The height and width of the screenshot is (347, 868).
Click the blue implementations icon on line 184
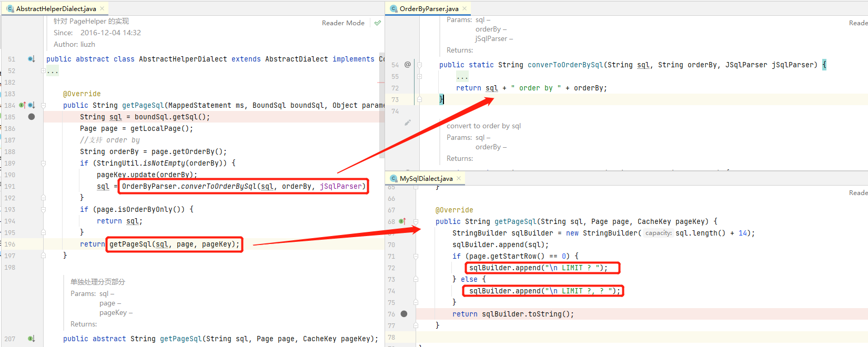tap(31, 105)
